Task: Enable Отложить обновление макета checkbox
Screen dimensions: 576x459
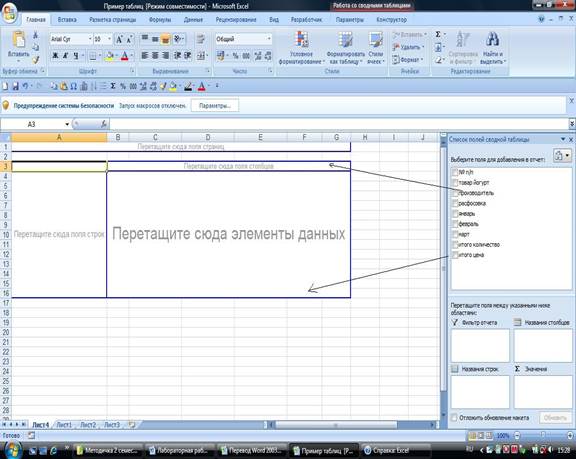Action: pos(454,418)
